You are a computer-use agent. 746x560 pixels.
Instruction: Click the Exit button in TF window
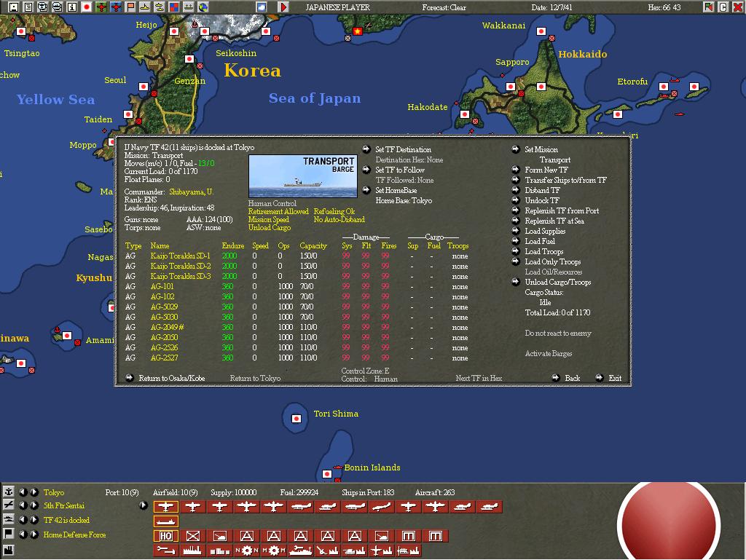[x=615, y=379]
